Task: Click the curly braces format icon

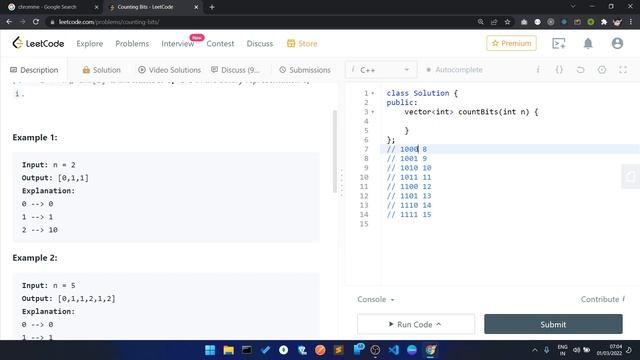Action: (x=559, y=70)
